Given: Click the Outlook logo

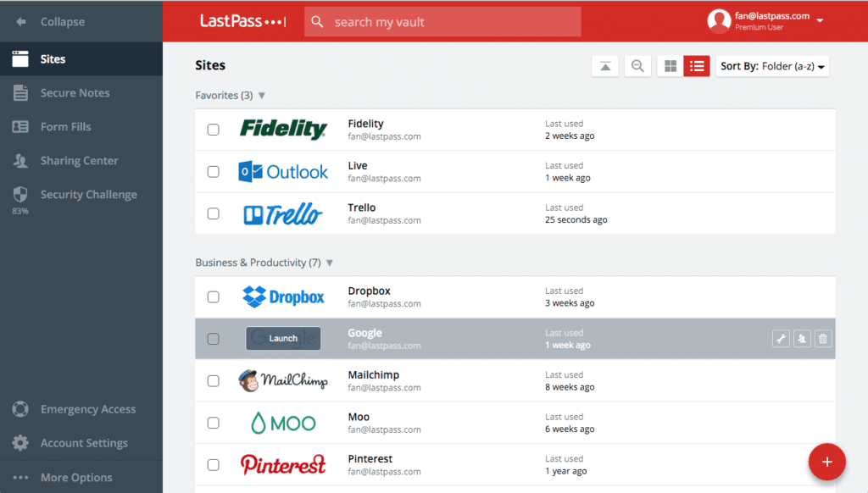Looking at the screenshot, I should pos(283,171).
